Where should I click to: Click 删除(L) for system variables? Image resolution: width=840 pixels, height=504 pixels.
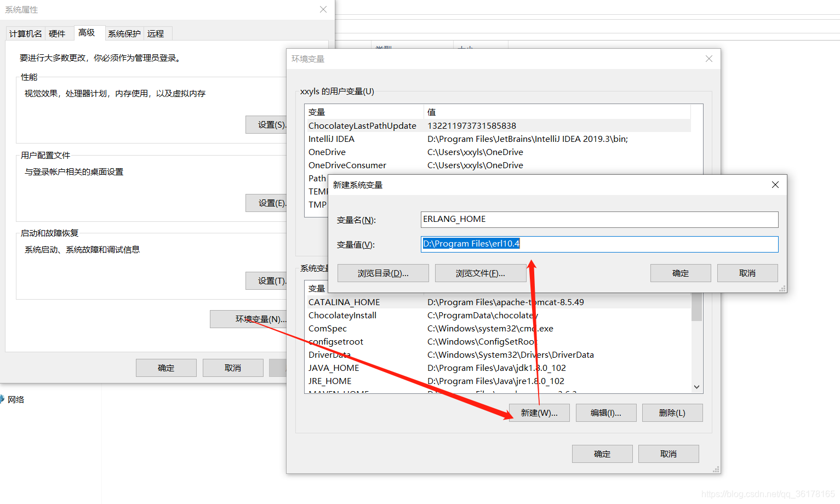pyautogui.click(x=672, y=413)
